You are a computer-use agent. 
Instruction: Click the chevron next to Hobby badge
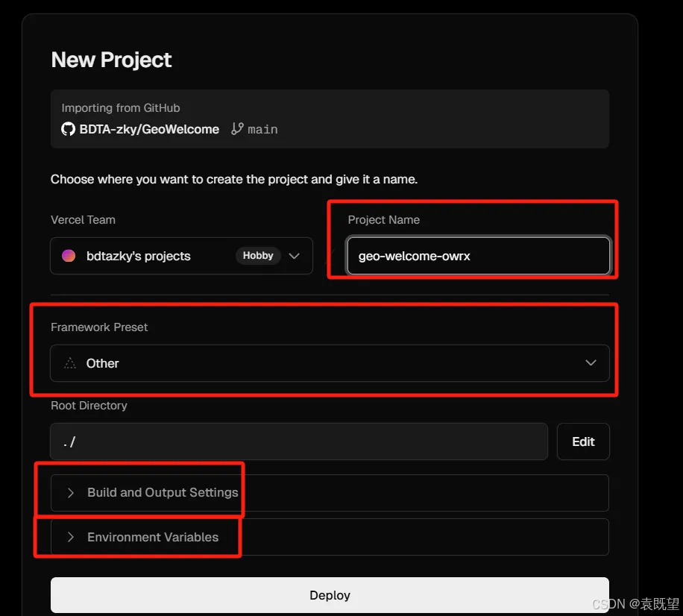coord(294,256)
